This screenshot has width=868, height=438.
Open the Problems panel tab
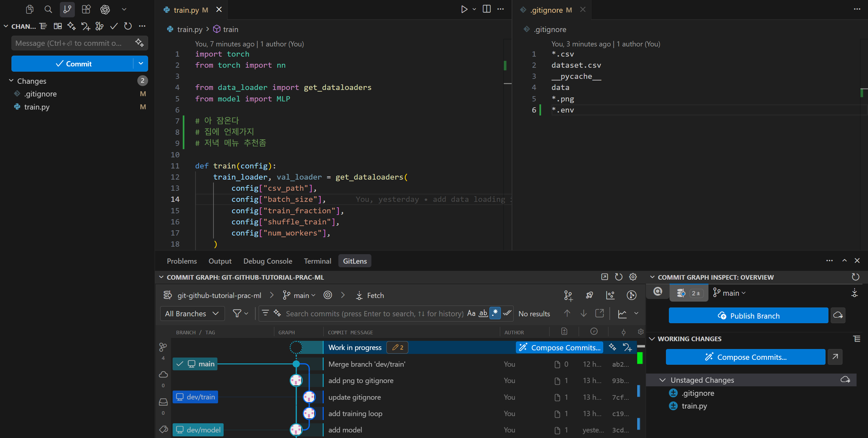182,261
